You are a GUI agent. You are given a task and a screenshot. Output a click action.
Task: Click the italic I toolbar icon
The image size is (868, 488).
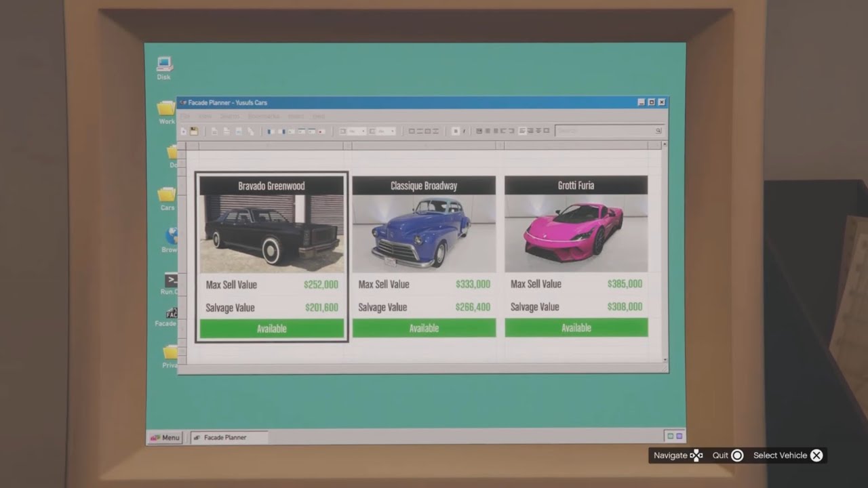click(465, 131)
